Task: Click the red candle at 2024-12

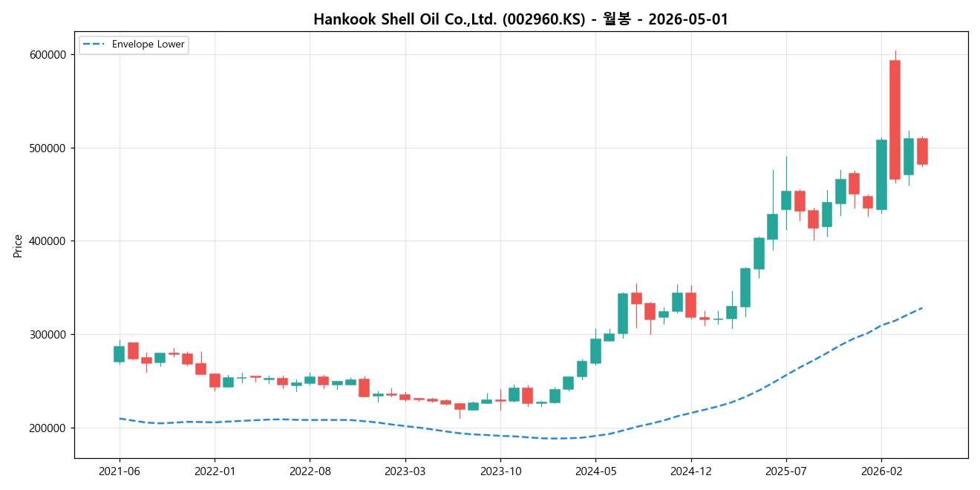Action: (690, 305)
